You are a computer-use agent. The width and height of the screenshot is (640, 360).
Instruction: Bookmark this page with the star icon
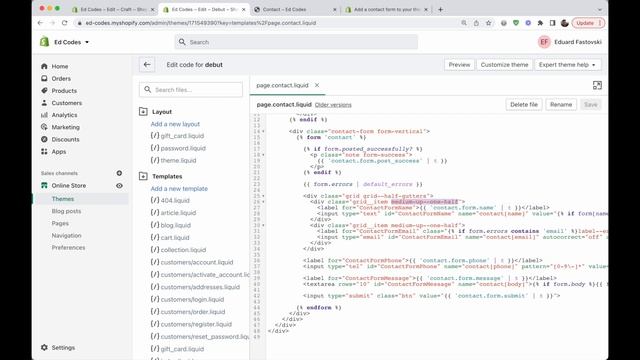click(x=489, y=23)
